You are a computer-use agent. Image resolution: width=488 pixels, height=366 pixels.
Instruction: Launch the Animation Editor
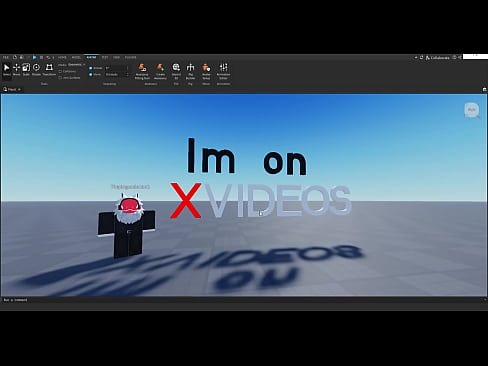click(223, 72)
